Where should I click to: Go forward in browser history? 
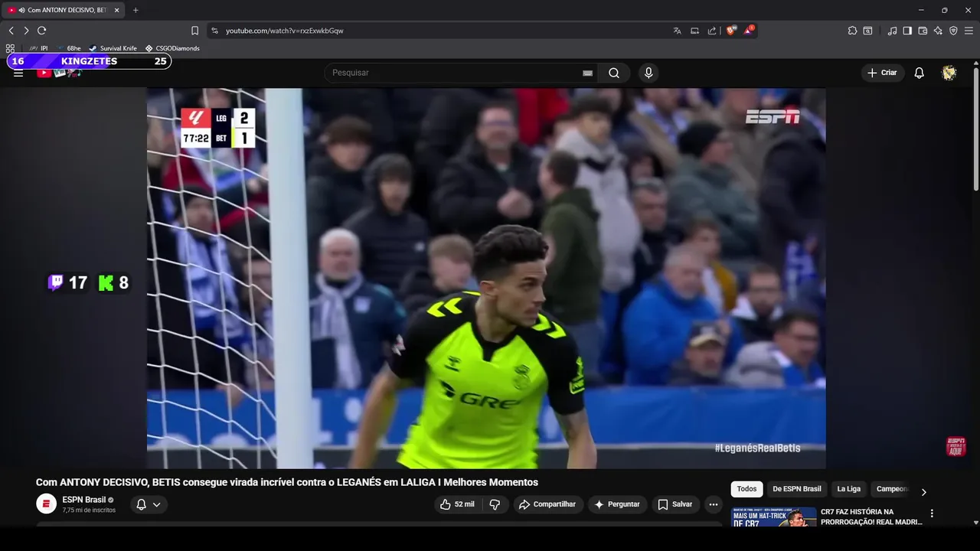(x=26, y=31)
